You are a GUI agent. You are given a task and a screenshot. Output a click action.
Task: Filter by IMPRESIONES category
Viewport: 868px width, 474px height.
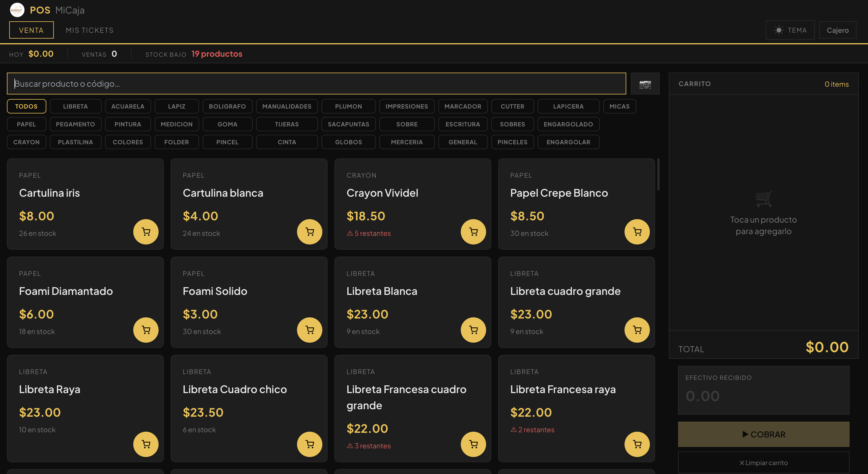coord(407,106)
